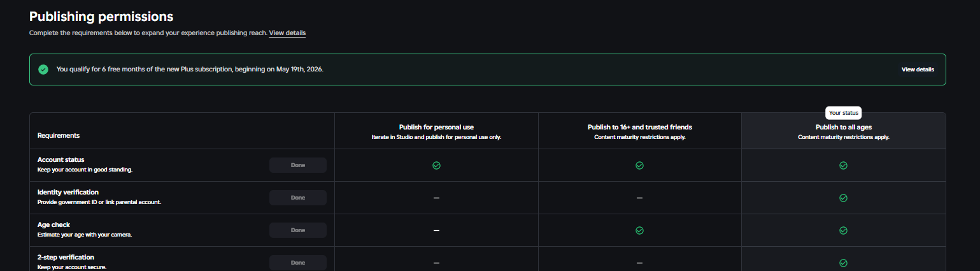This screenshot has height=271, width=980.
Task: Click the Done button for Account status
Action: (298, 165)
